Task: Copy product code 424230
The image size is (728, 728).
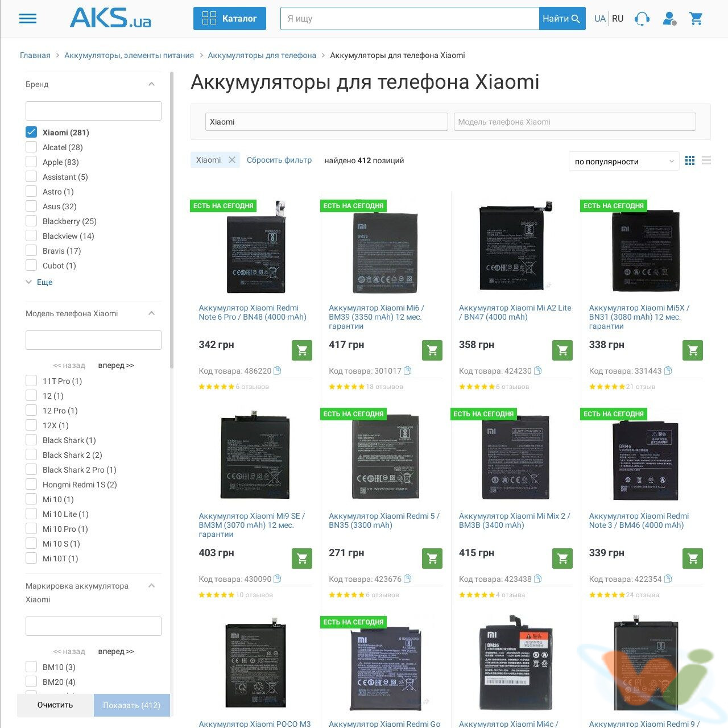Action: coord(538,371)
